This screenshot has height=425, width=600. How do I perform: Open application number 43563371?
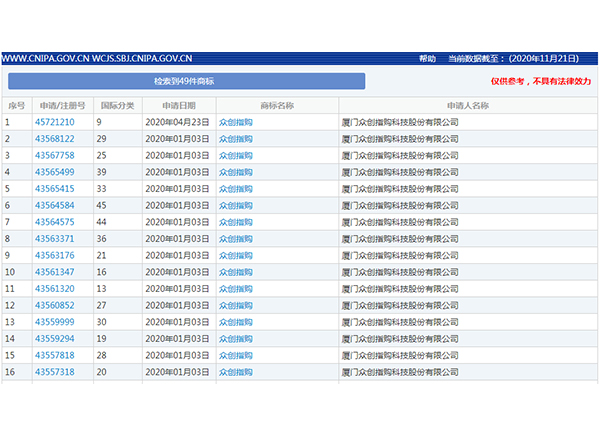click(55, 239)
